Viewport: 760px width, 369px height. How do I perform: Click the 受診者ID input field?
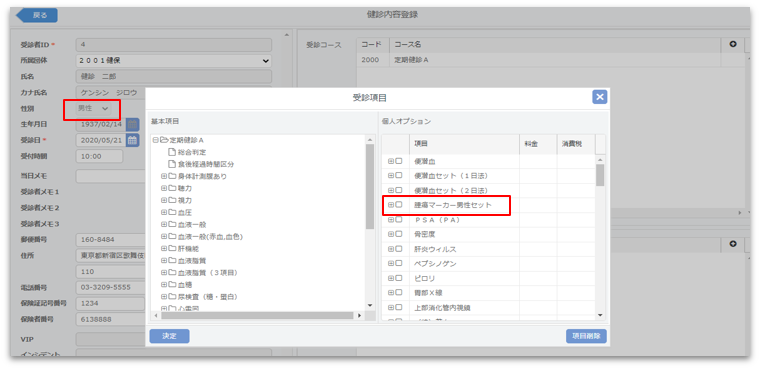click(174, 45)
